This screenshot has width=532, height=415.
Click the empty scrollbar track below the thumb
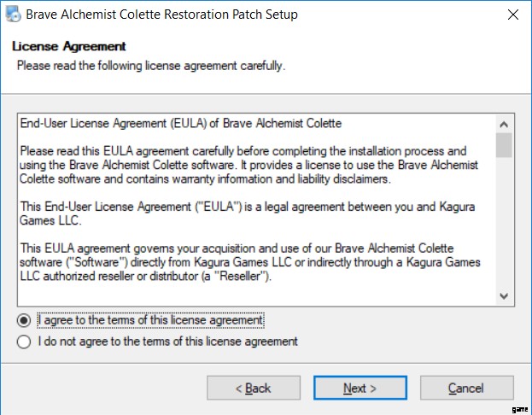[x=504, y=231]
